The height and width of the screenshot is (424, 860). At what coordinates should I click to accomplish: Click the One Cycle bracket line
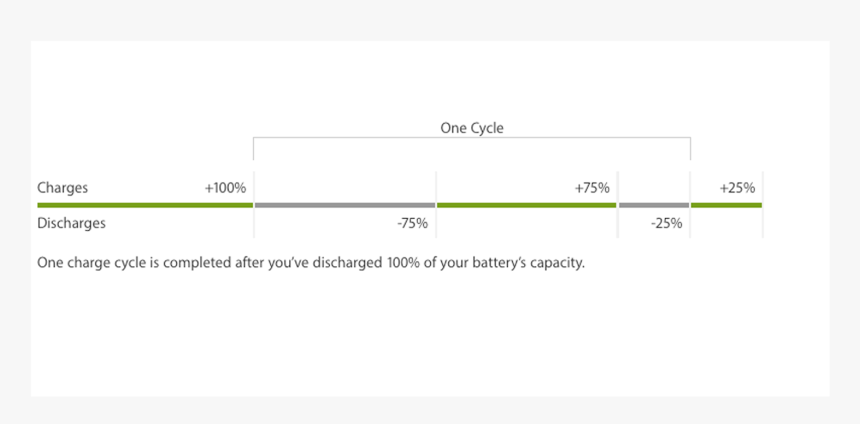click(x=472, y=138)
